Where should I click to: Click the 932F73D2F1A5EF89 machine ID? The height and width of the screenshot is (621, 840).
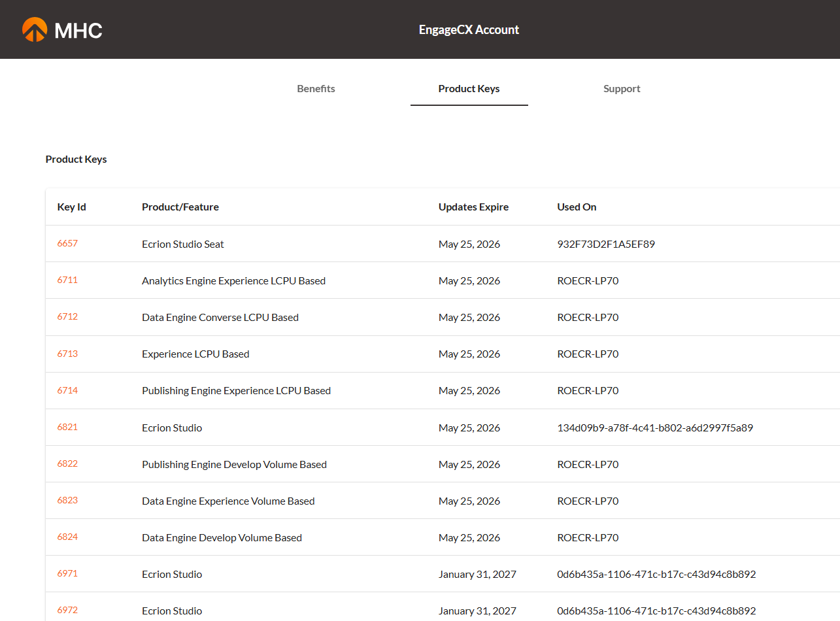coord(606,244)
